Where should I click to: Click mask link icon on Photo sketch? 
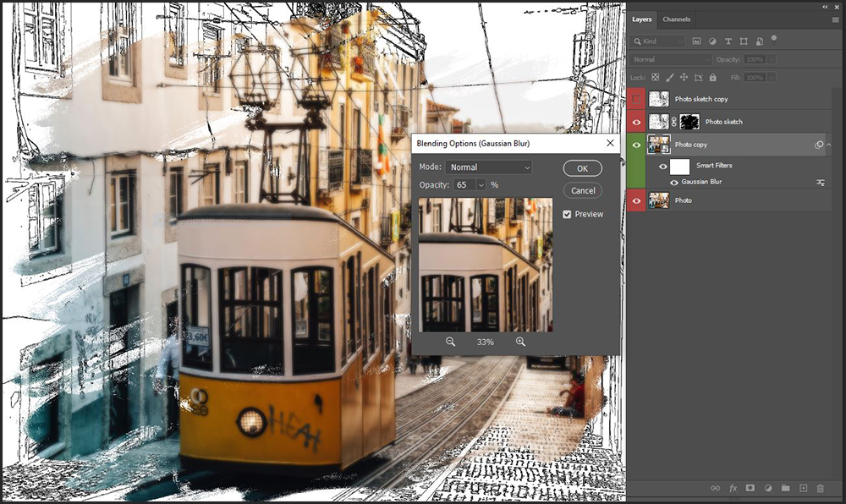tap(674, 122)
